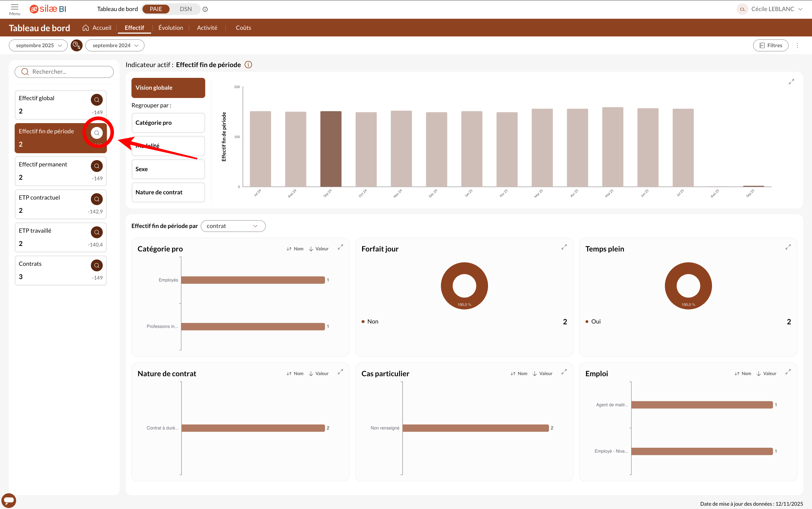Click the magnifier icon on Contrats card
The height and width of the screenshot is (509, 812).
click(x=97, y=265)
